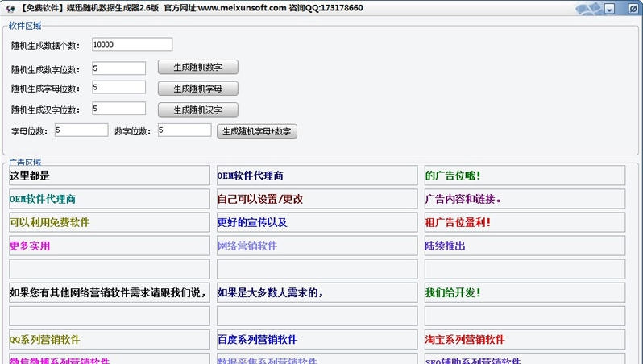Focus the 随机生成数据个数 field containing 10000
This screenshot has width=643, height=364.
[x=132, y=44]
